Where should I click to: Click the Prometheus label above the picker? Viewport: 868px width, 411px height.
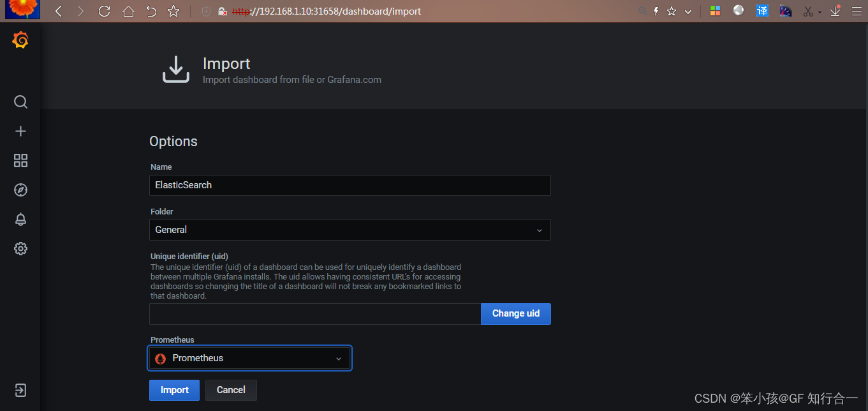tap(172, 340)
